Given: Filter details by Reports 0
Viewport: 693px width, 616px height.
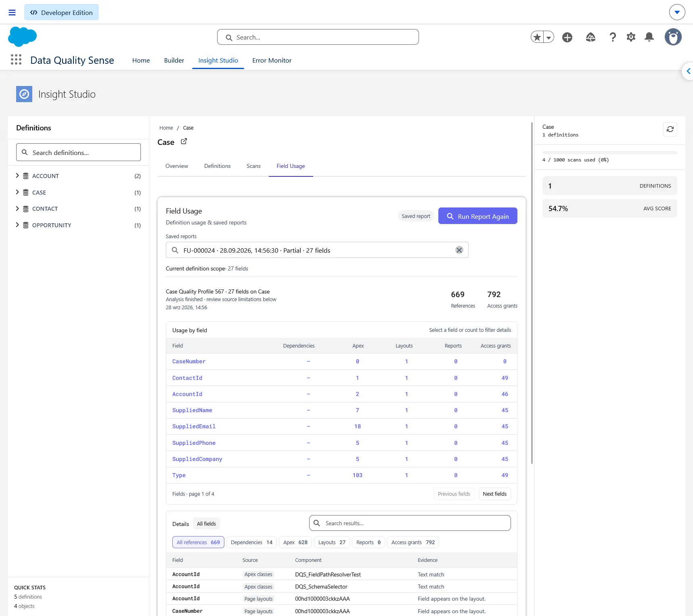Looking at the screenshot, I should click(368, 542).
